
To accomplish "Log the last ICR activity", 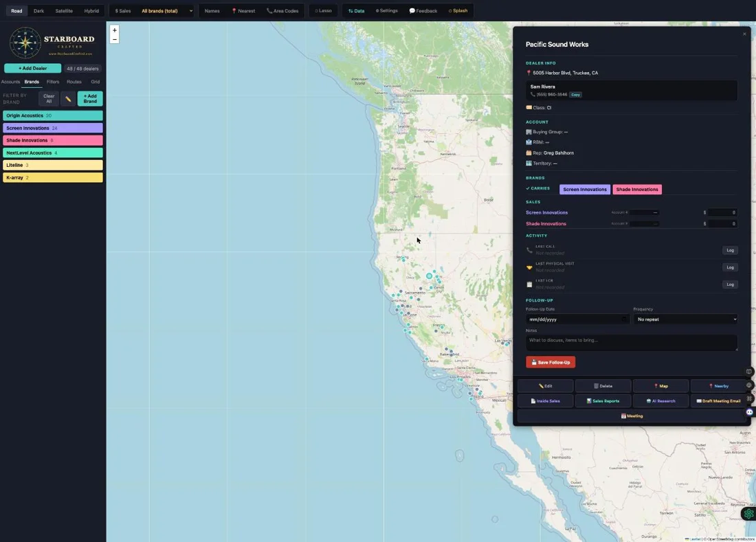I will [730, 284].
